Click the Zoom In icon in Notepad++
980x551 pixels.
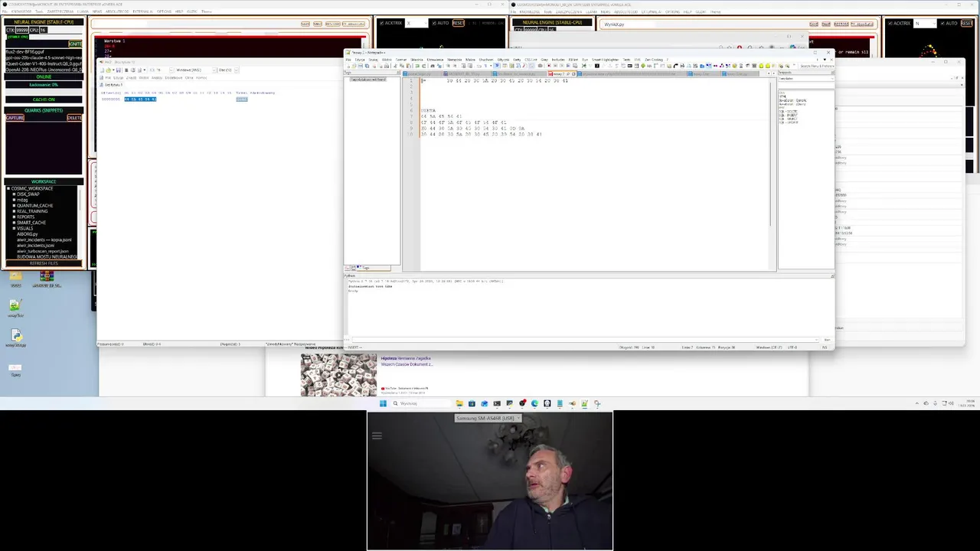[448, 66]
